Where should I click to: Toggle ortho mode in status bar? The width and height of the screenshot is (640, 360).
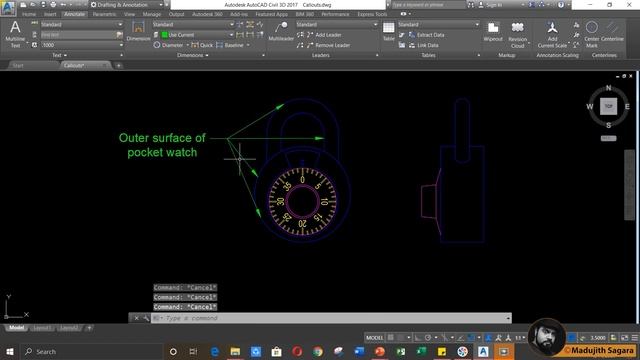pyautogui.click(x=418, y=338)
